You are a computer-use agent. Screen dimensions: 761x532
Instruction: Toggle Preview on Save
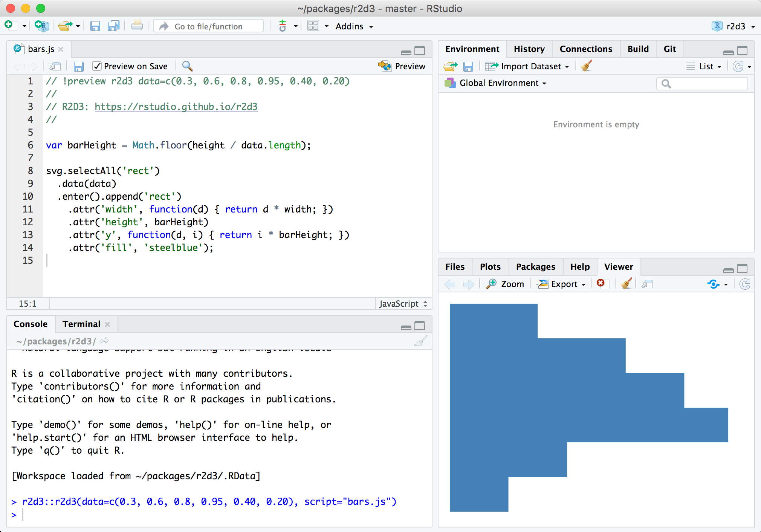97,66
